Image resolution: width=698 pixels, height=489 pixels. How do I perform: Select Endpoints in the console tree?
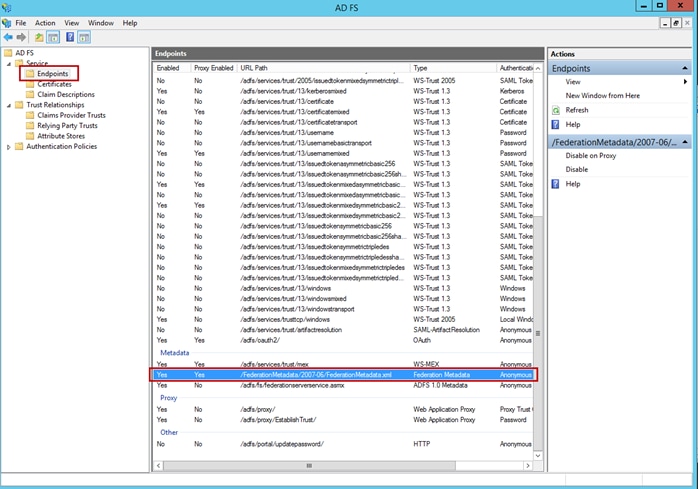pos(53,73)
